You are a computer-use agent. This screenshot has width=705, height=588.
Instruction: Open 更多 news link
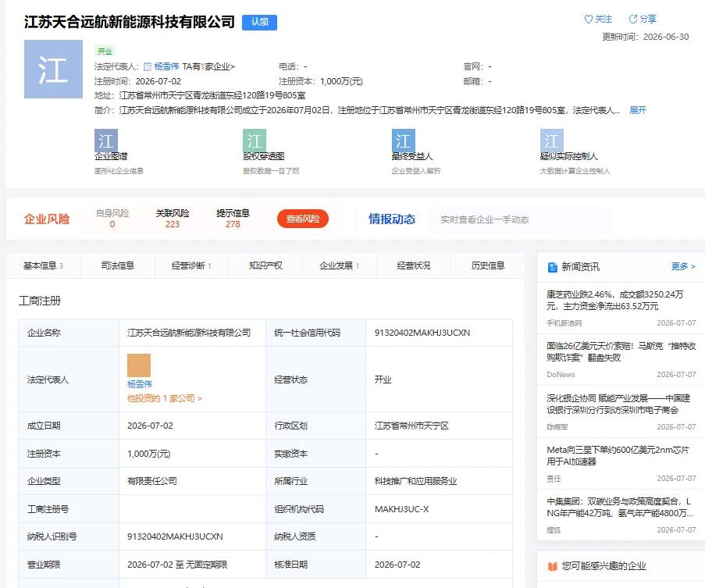[683, 266]
